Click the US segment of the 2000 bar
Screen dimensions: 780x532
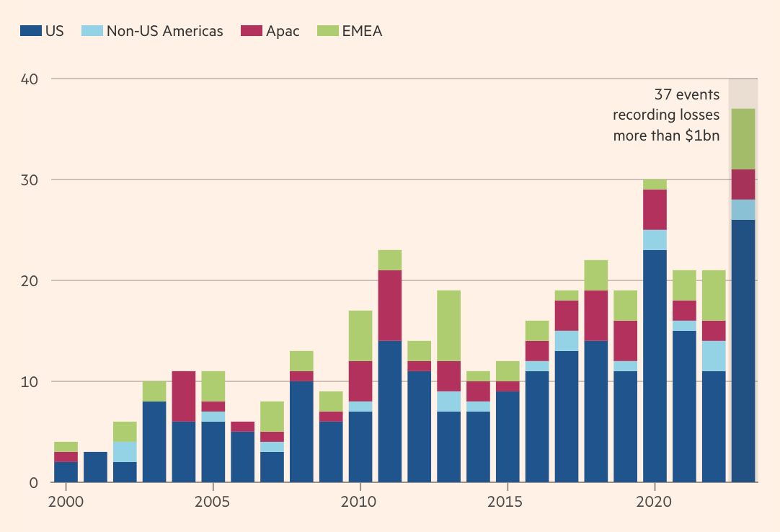tap(66, 471)
